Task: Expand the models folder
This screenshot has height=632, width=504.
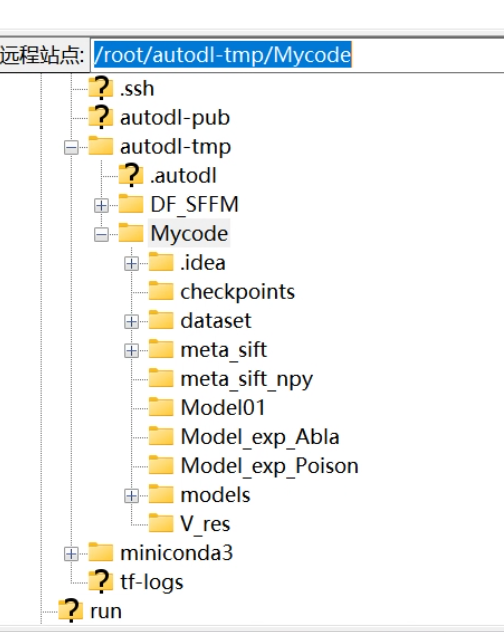Action: click(x=131, y=496)
